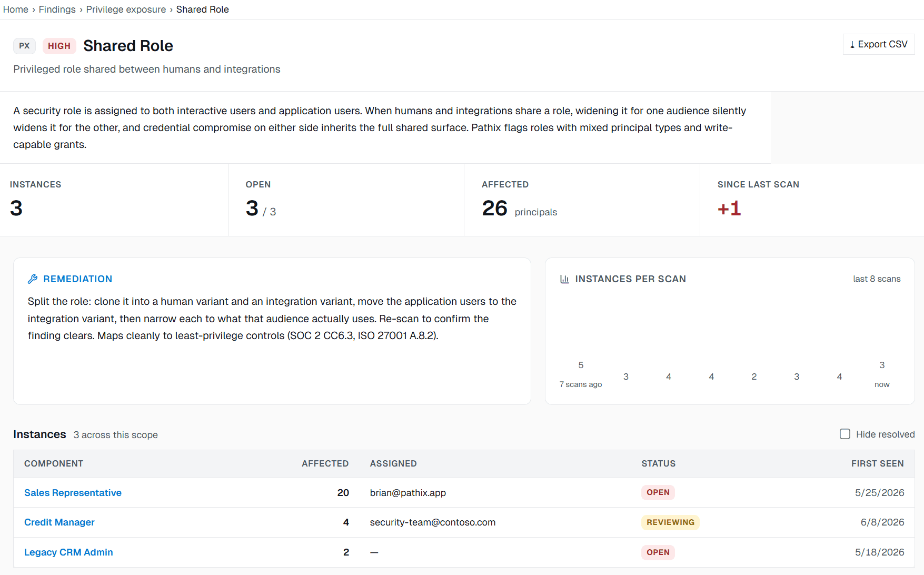The height and width of the screenshot is (575, 924).
Task: Tick the Hide resolved checkbox
Action: tap(845, 434)
